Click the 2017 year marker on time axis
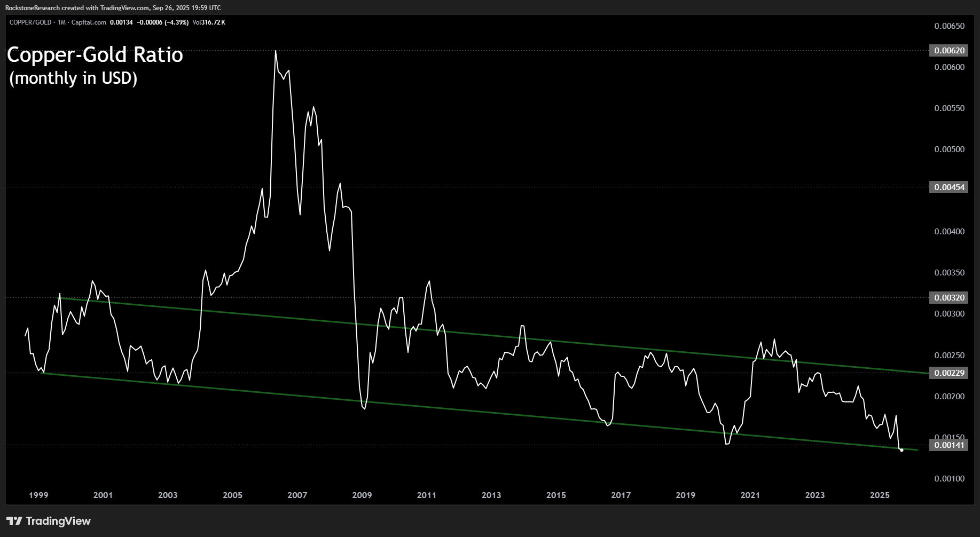This screenshot has width=980, height=537. click(x=621, y=495)
